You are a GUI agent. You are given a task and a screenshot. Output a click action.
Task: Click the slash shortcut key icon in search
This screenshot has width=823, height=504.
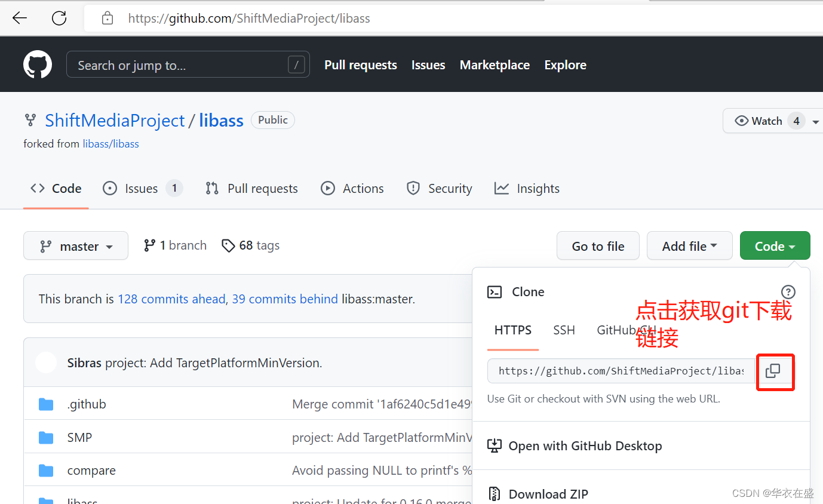click(x=296, y=64)
